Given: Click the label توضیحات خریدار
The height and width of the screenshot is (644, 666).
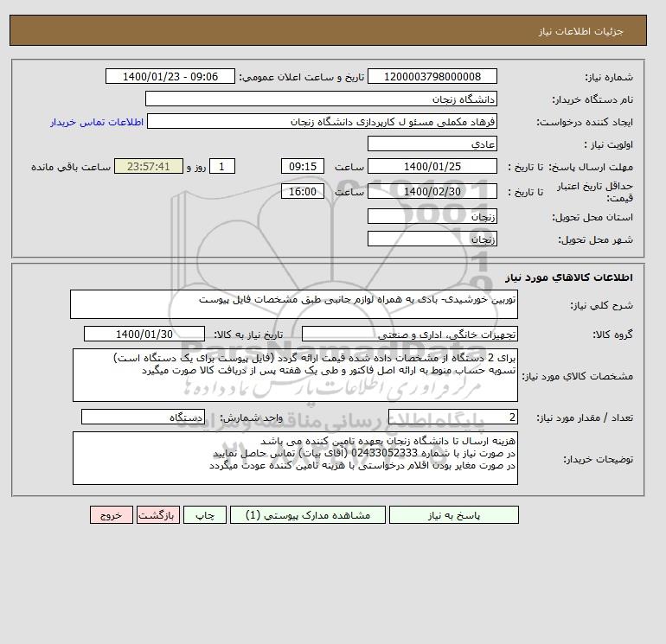Looking at the screenshot, I should 598,459.
